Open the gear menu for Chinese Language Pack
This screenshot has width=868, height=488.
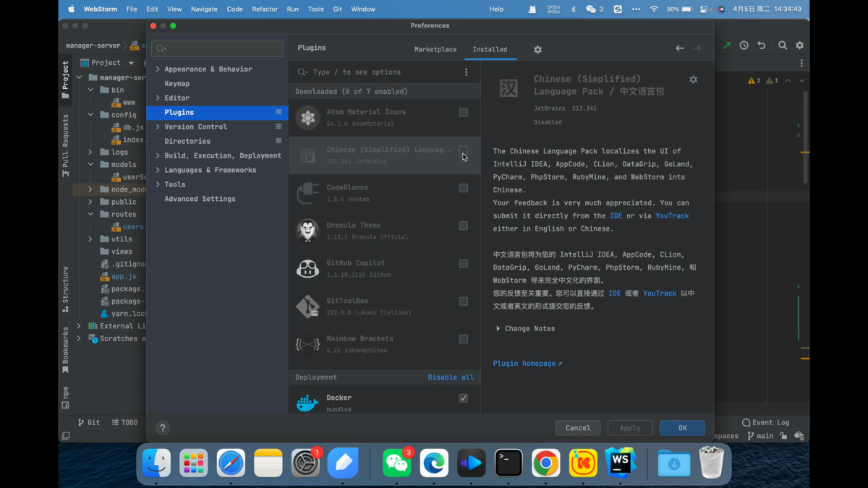[693, 80]
